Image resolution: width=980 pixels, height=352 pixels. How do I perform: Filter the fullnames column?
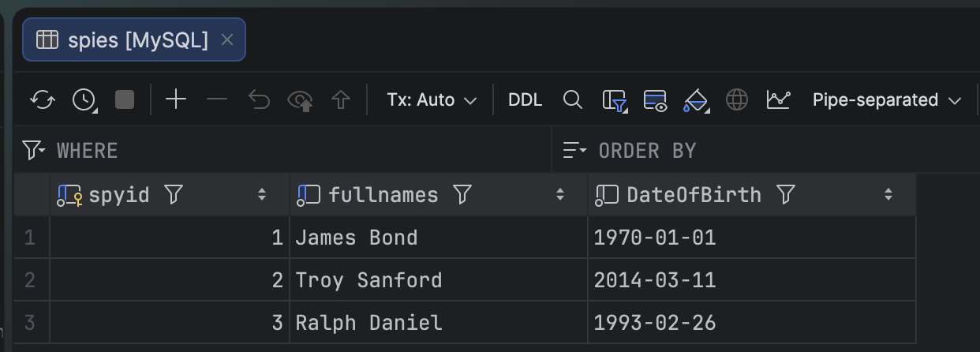coord(462,195)
